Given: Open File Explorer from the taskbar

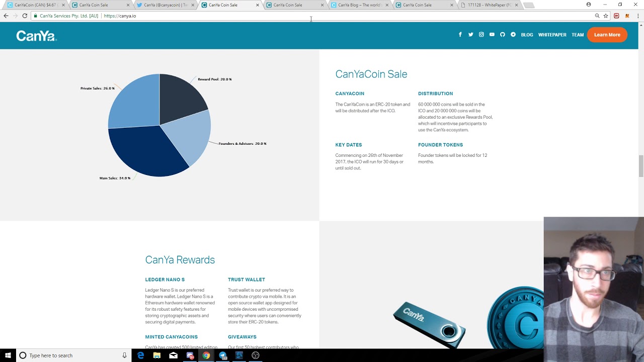Looking at the screenshot, I should (x=157, y=355).
